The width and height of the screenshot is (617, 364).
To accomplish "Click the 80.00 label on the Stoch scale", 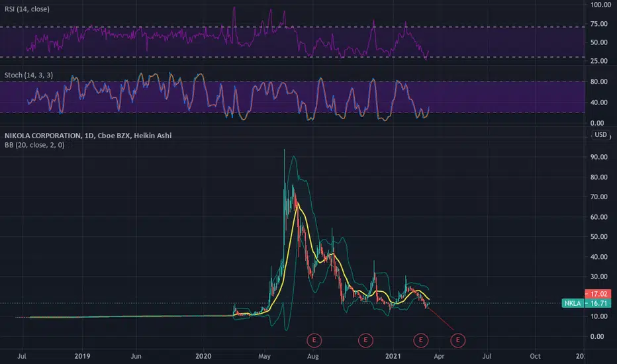I will [x=599, y=82].
